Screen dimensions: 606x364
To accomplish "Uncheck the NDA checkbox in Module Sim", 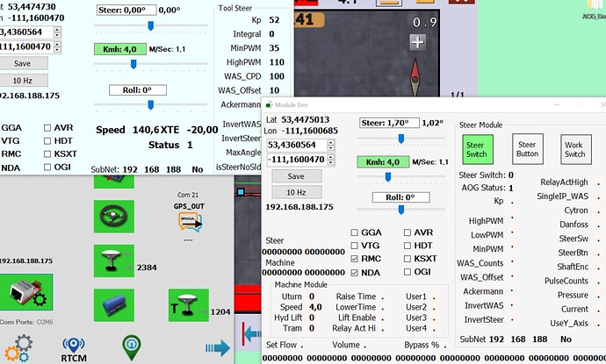I will click(x=354, y=273).
